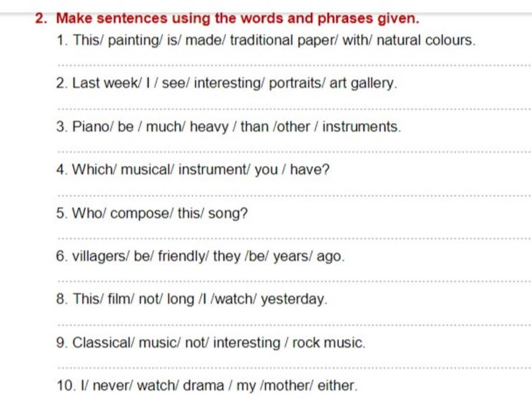Select sentence 2 about portraits at art gallery

[227, 84]
